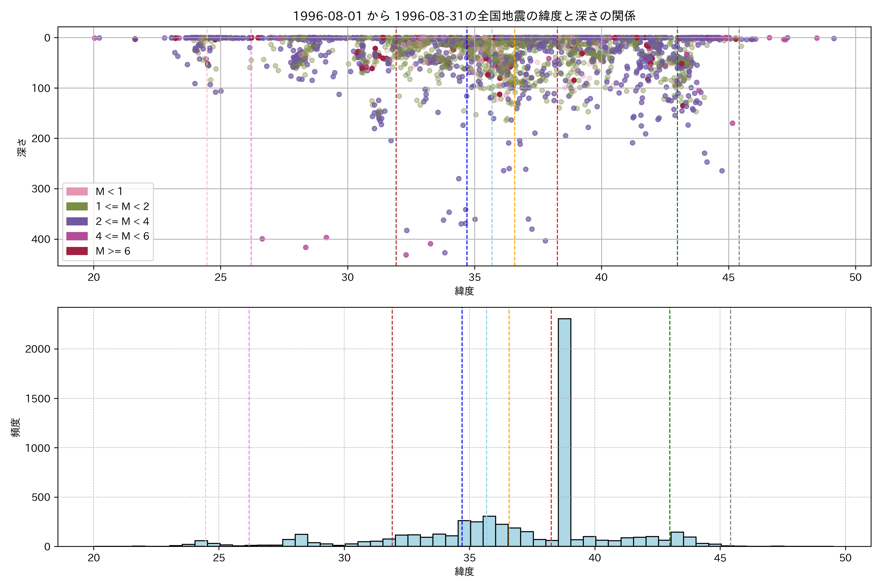
Task: Click the crimson M >= 6 legend swatch
Action: [77, 251]
